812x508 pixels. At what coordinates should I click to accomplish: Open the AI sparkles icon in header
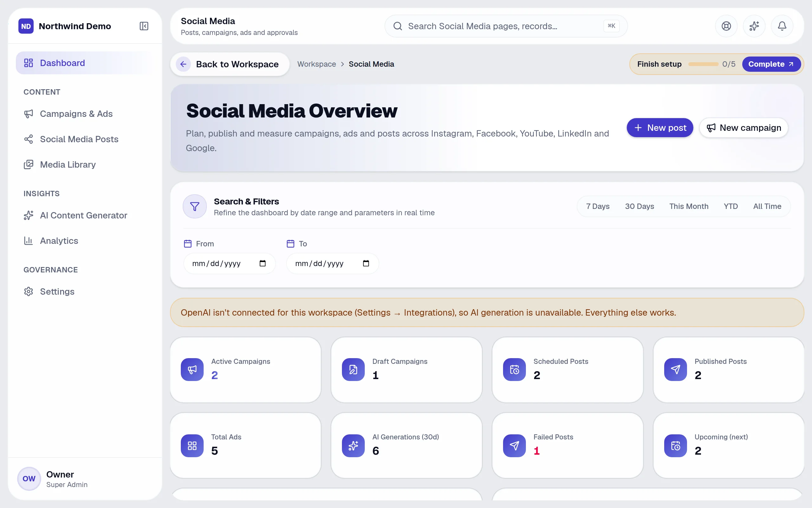pos(754,26)
